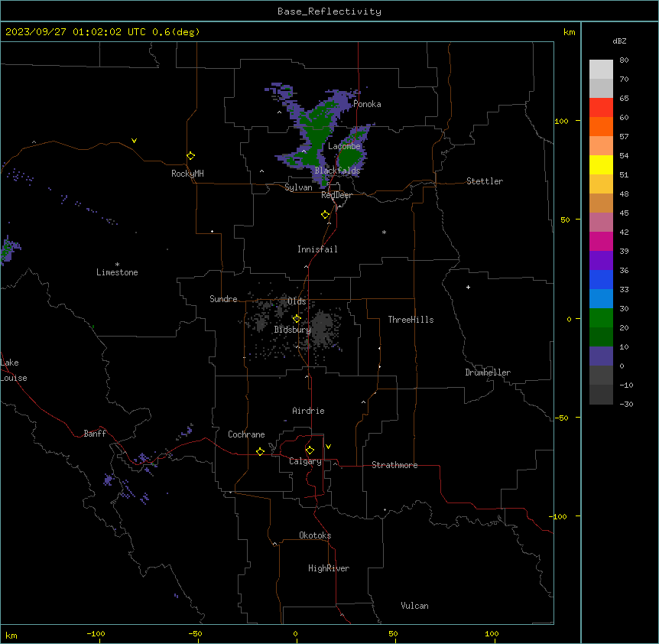Click the yellow 54 dBZ legend swatch
The height and width of the screenshot is (644, 659).
(601, 164)
